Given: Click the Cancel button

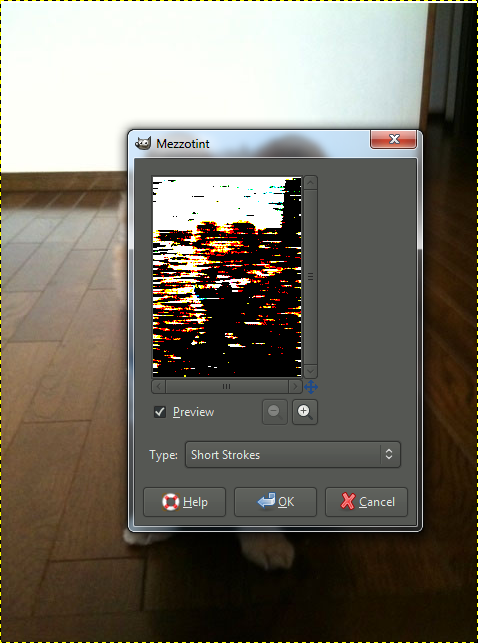Looking at the screenshot, I should click(x=366, y=502).
